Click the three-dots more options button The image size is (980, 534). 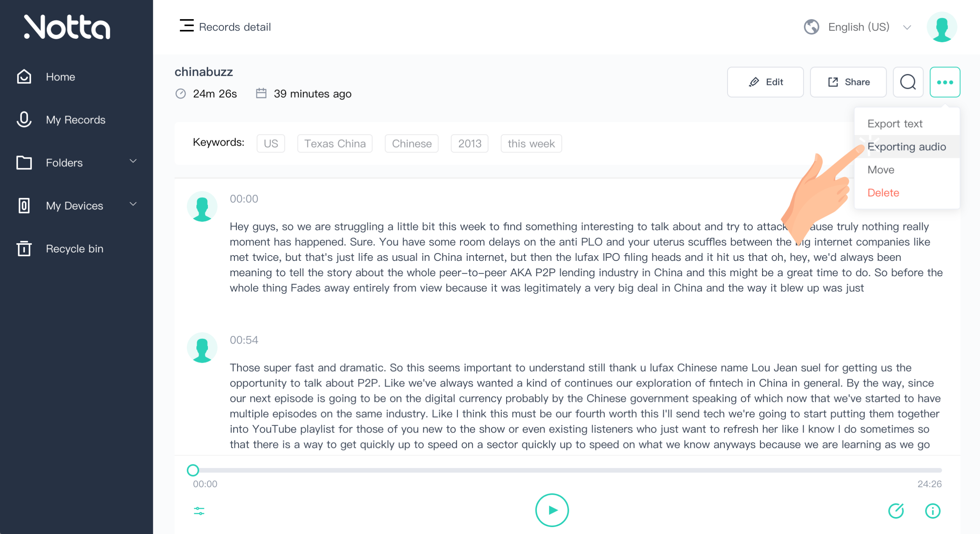point(945,82)
